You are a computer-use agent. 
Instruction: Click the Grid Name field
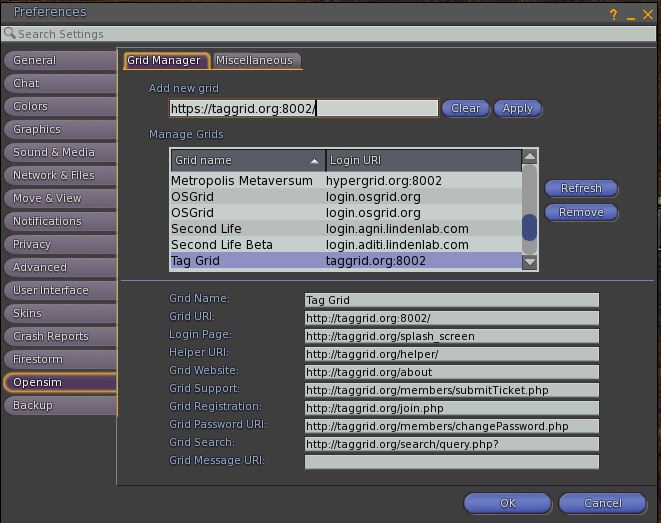tap(451, 300)
